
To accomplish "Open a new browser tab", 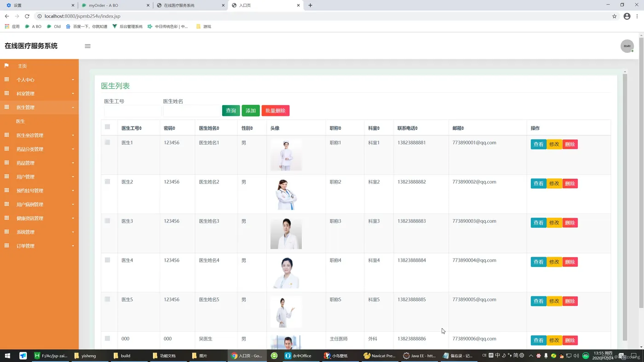I will click(x=310, y=6).
